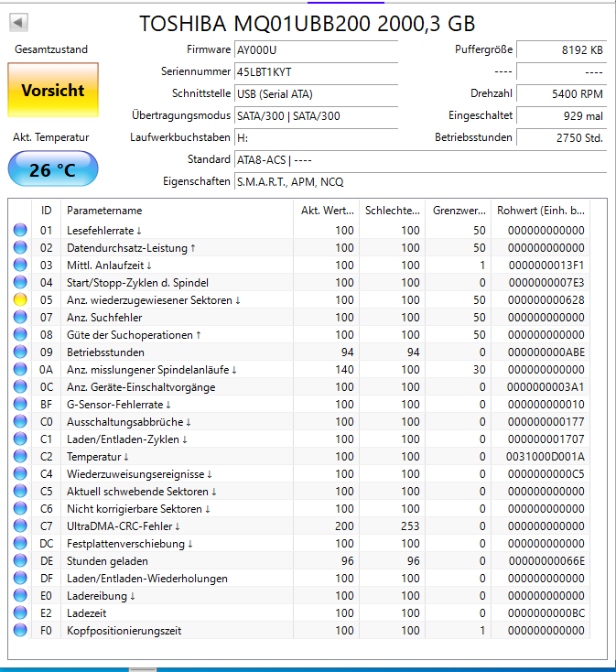
Task: Click status icon of Wiederzuweisungsereignisse row
Action: [20, 473]
